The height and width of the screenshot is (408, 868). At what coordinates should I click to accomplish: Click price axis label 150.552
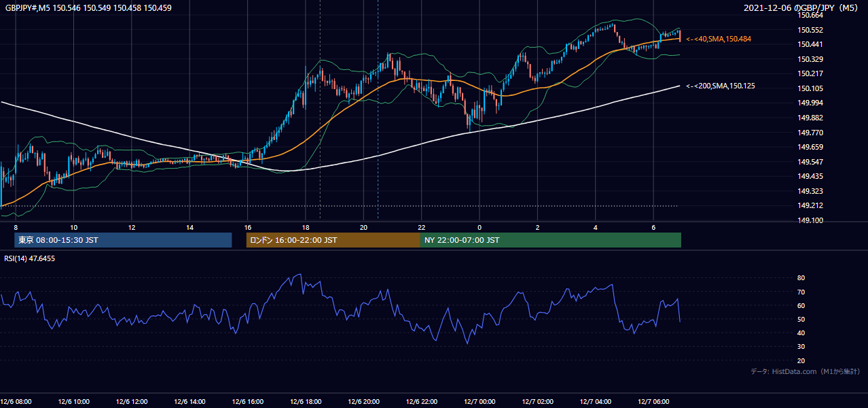point(810,30)
